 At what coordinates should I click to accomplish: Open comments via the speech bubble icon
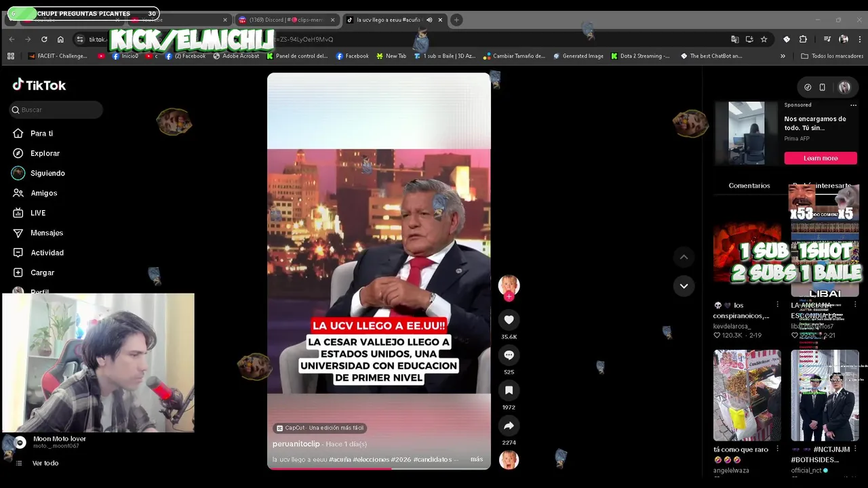pos(509,355)
